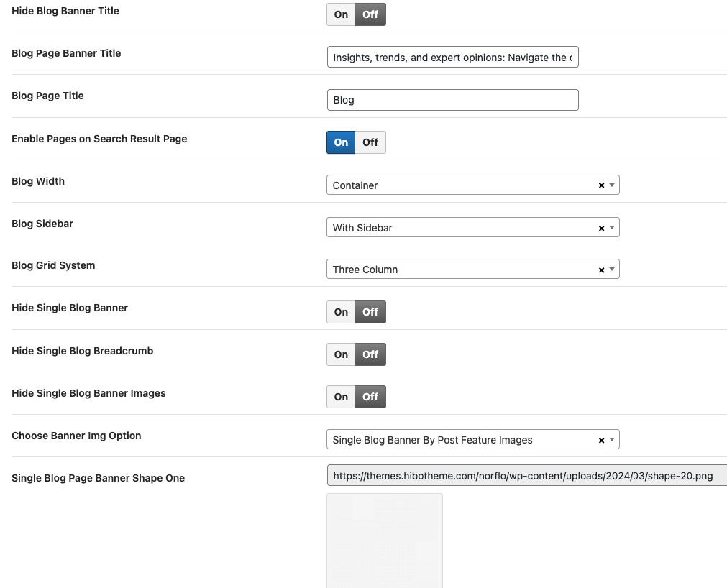Clear the Blog Width Container selection

pyautogui.click(x=601, y=185)
